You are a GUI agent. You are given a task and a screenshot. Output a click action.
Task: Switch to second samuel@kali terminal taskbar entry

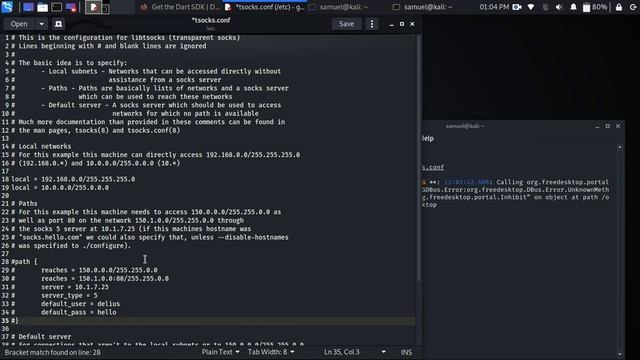point(422,7)
